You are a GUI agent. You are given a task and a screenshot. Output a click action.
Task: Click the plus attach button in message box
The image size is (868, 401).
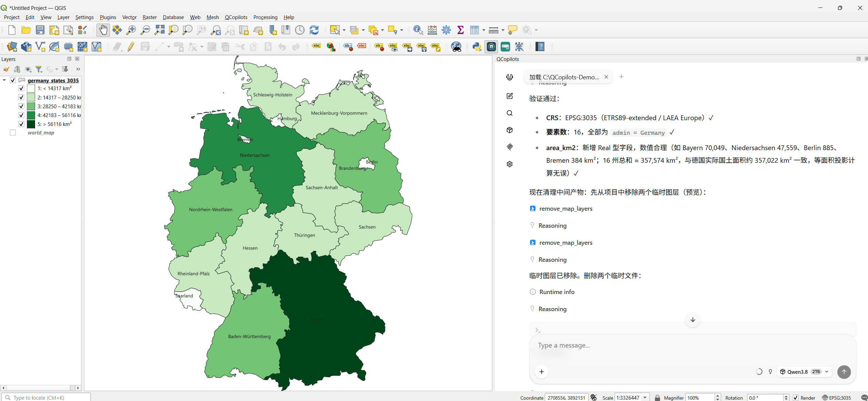pyautogui.click(x=542, y=372)
